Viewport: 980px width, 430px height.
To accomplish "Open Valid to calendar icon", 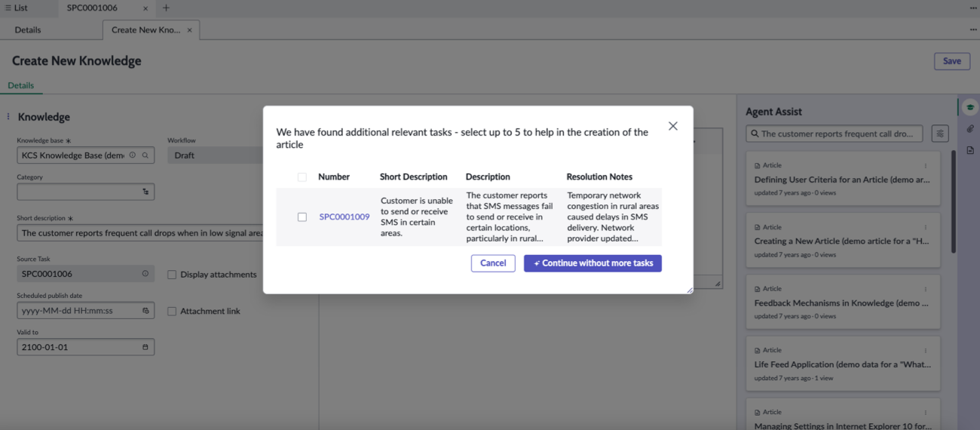I will click(145, 347).
